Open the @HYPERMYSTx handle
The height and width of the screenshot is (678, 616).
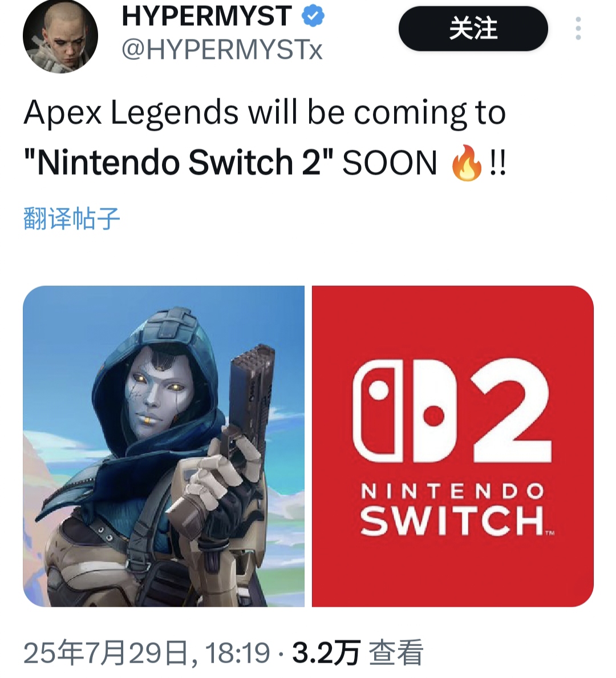[222, 51]
